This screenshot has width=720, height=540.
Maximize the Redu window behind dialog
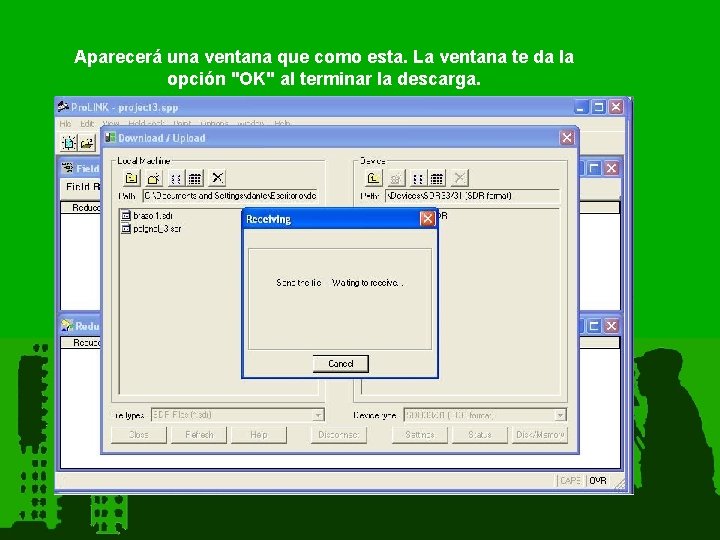coord(594,326)
